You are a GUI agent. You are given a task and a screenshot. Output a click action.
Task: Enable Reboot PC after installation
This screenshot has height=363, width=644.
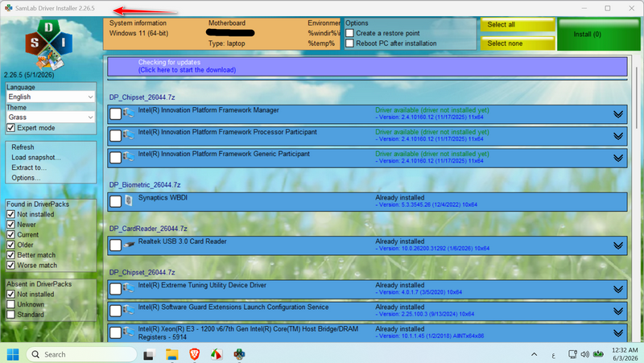pos(349,43)
